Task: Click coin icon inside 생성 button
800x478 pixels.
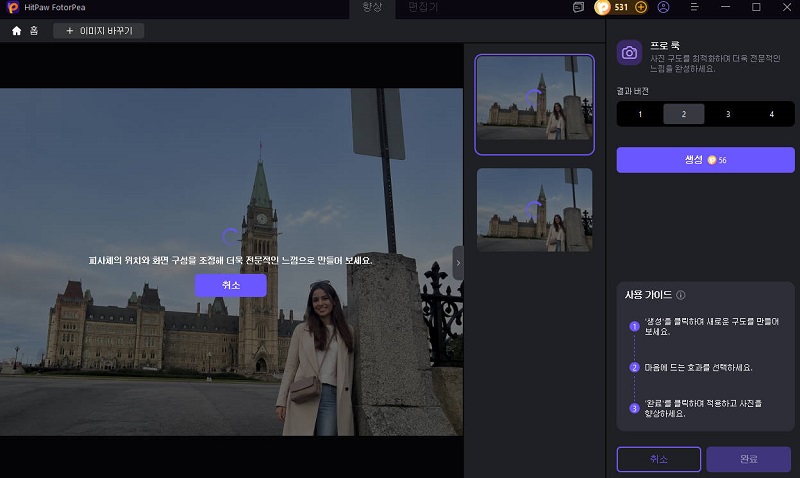Action: pos(712,160)
